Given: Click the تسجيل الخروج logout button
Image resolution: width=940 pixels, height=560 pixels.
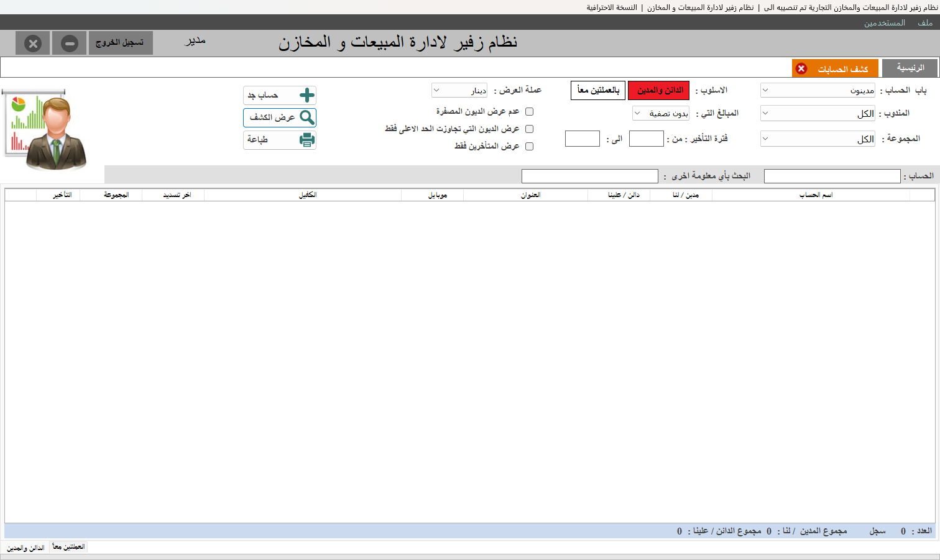Looking at the screenshot, I should [x=121, y=43].
